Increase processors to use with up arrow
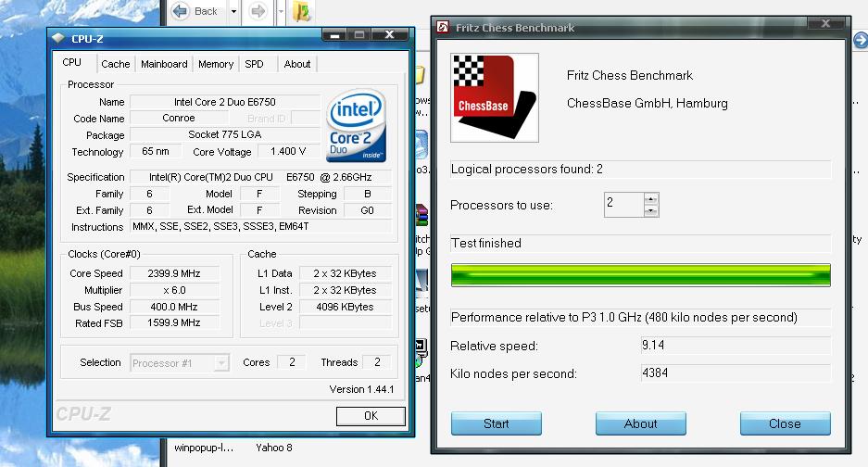The width and height of the screenshot is (868, 467). pos(651,199)
